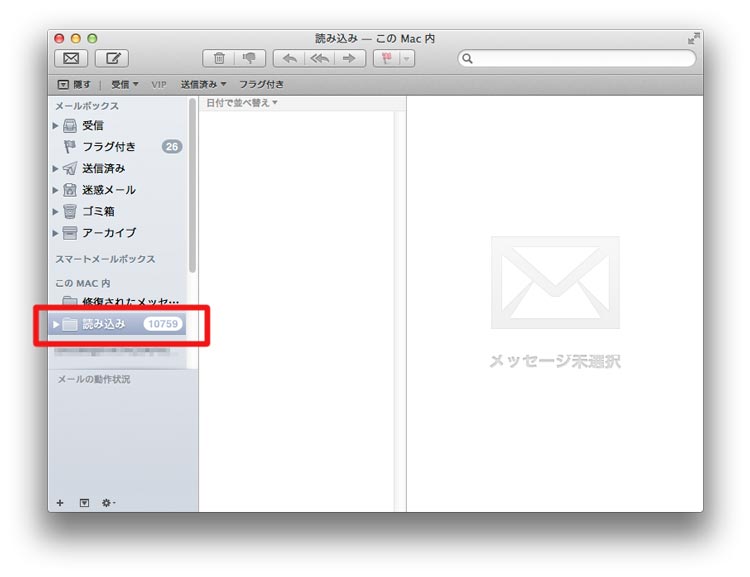
Task: Open the 送信済み favorites bar dropdown
Action: point(203,85)
